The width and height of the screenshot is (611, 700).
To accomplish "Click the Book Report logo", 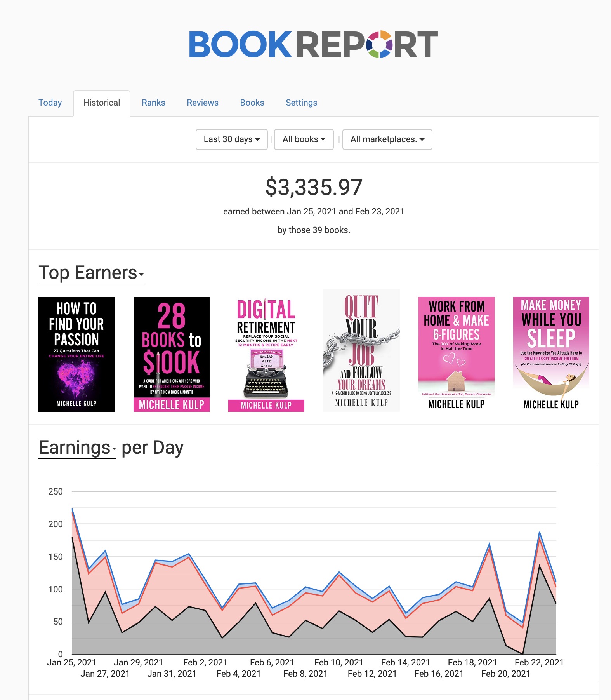I will click(x=314, y=44).
